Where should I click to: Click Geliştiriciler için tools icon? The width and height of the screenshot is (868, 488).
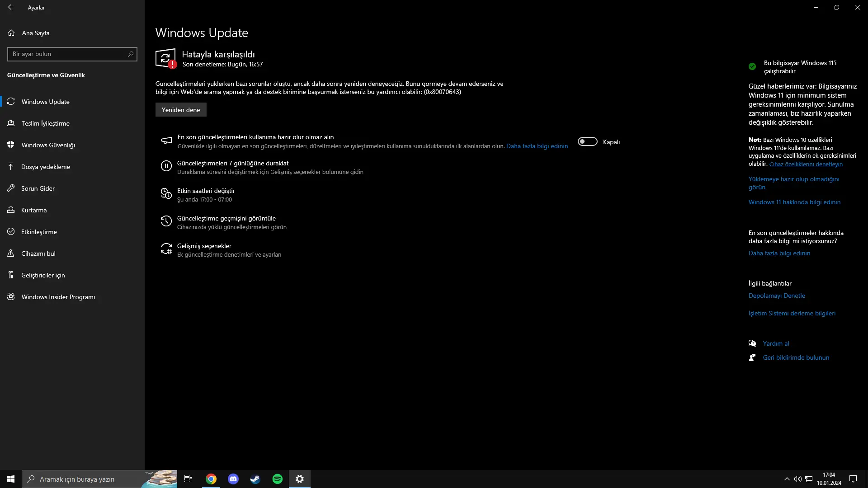pyautogui.click(x=11, y=275)
